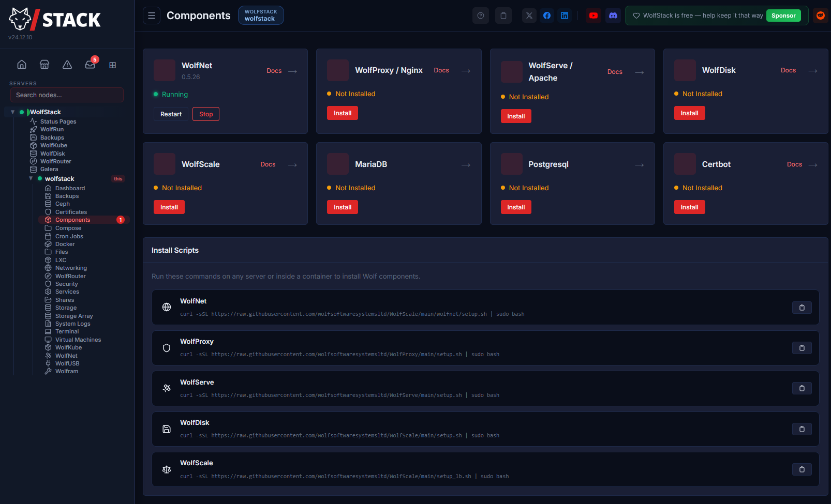The width and height of the screenshot is (831, 504).
Task: Open the YouTube channel icon
Action: click(593, 16)
